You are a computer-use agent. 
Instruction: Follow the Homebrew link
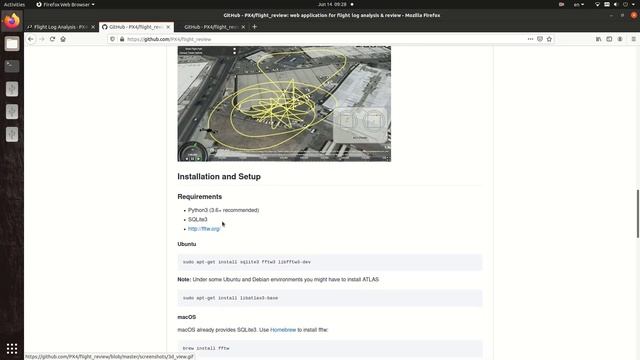pyautogui.click(x=283, y=330)
